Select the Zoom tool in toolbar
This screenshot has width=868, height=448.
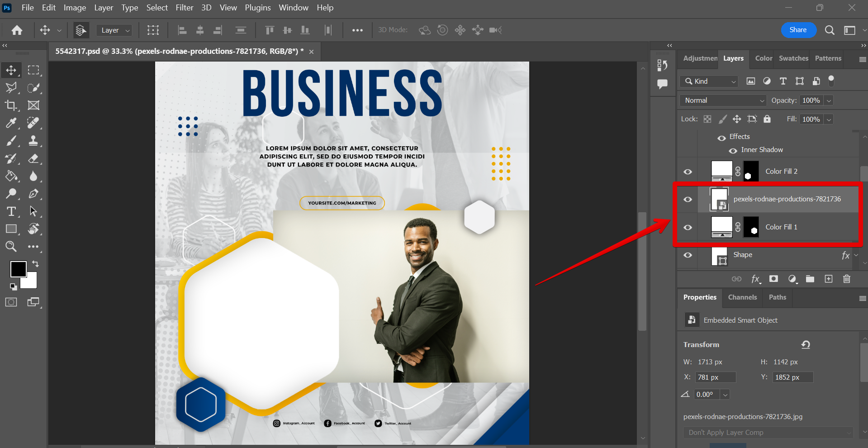click(x=11, y=247)
